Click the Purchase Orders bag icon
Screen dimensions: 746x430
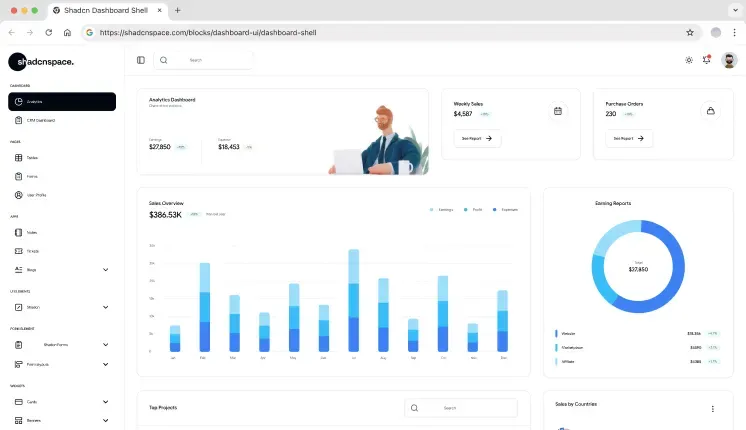710,111
